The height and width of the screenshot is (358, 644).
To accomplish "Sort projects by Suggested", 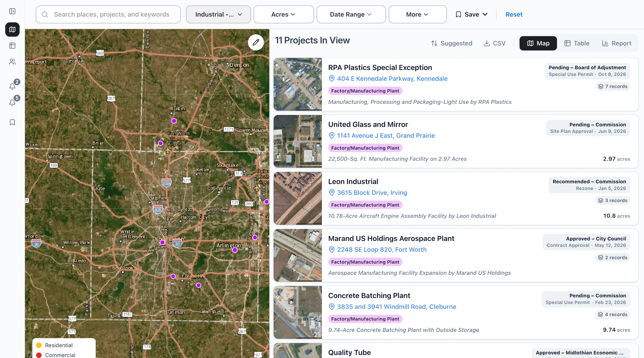I will (452, 43).
